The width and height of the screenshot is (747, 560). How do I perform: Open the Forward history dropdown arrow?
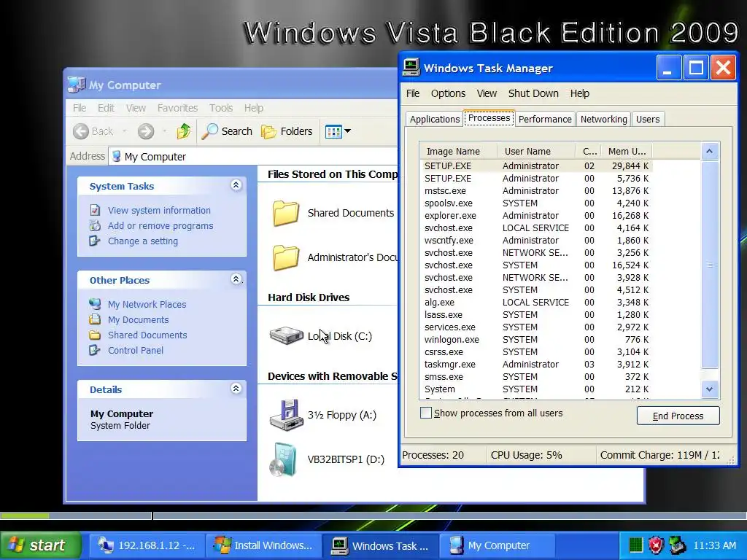click(165, 131)
